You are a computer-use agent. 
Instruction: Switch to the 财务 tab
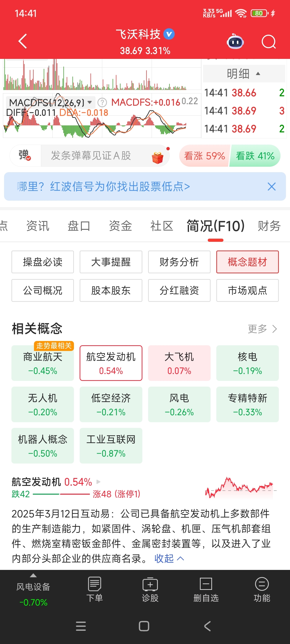[269, 226]
